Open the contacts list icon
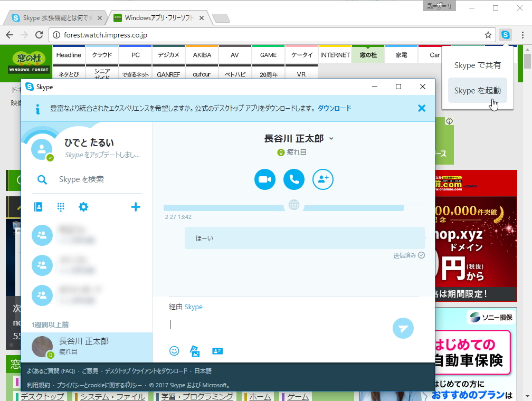The width and height of the screenshot is (532, 401). (x=38, y=207)
